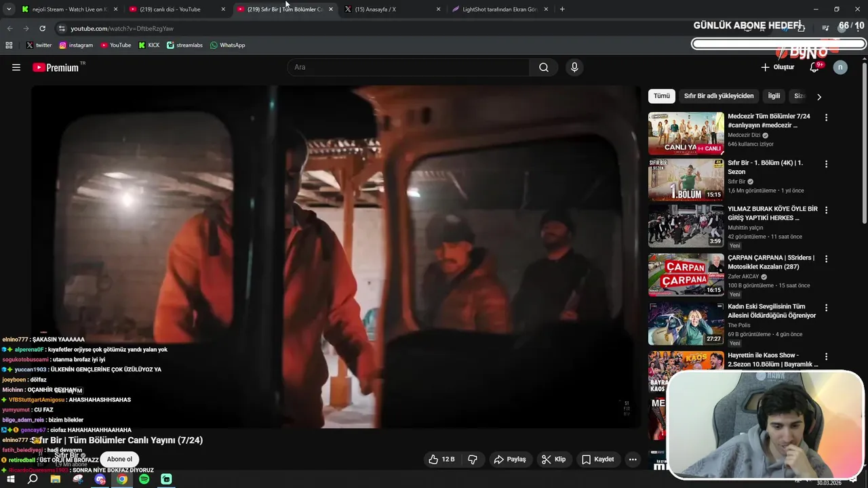868x488 pixels.
Task: Select the Tümü filter chip
Action: click(661, 96)
